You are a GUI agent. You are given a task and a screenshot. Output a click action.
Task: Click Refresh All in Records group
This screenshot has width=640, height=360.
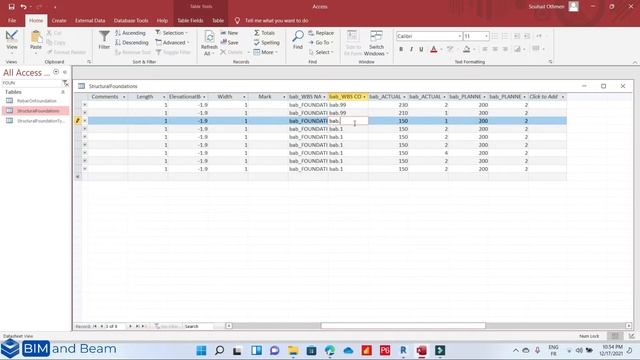209,43
